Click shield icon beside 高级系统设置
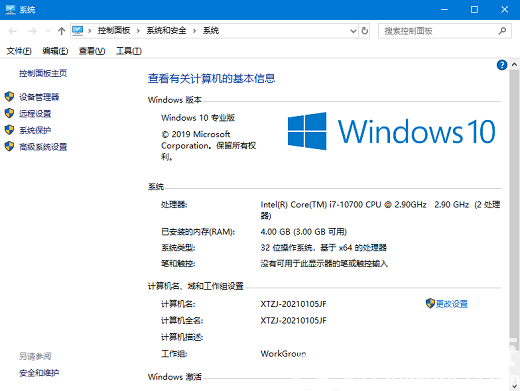This screenshot has height=391, width=520. 9,146
